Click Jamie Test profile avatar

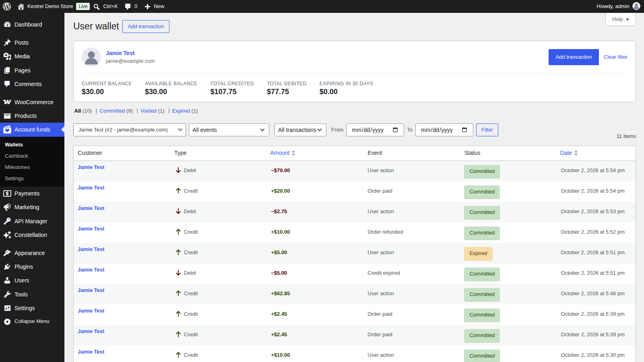click(91, 57)
